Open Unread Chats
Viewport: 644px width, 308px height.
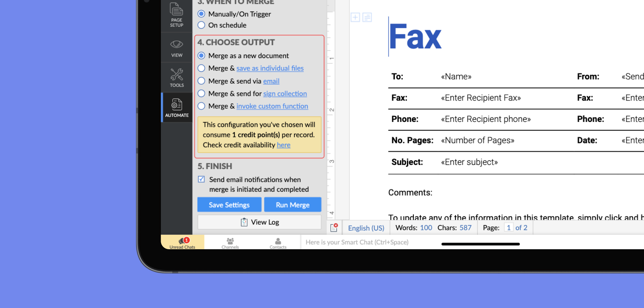pyautogui.click(x=182, y=242)
